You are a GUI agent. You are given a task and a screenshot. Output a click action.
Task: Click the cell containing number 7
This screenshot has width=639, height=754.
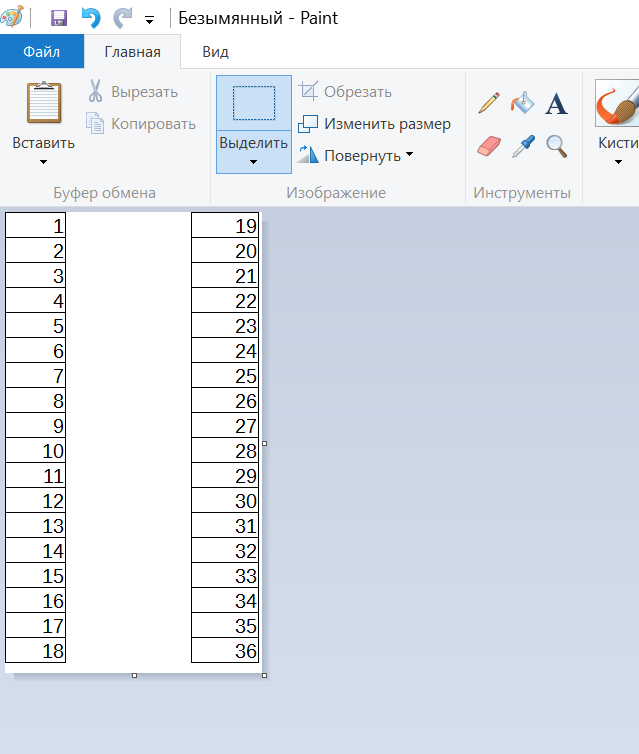tap(36, 375)
